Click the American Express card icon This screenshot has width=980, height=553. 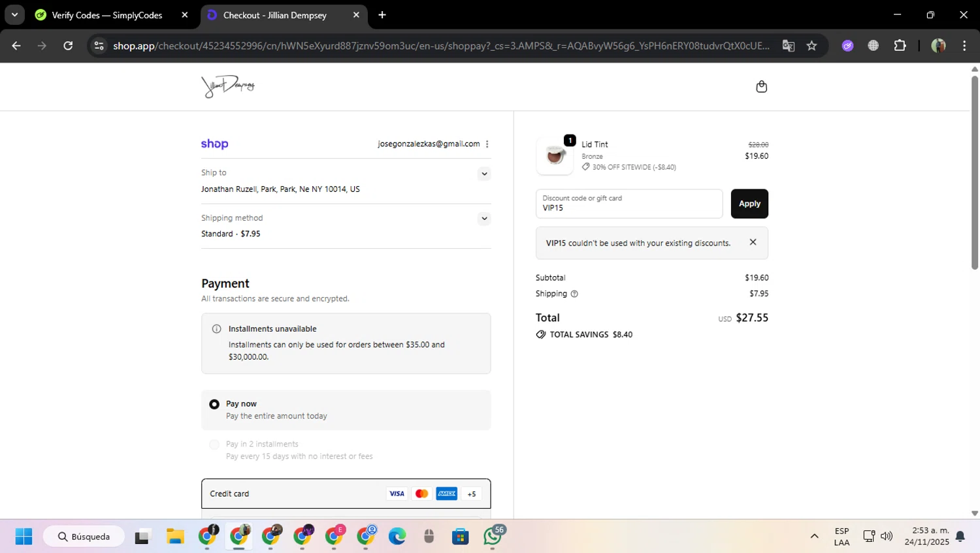pyautogui.click(x=447, y=494)
